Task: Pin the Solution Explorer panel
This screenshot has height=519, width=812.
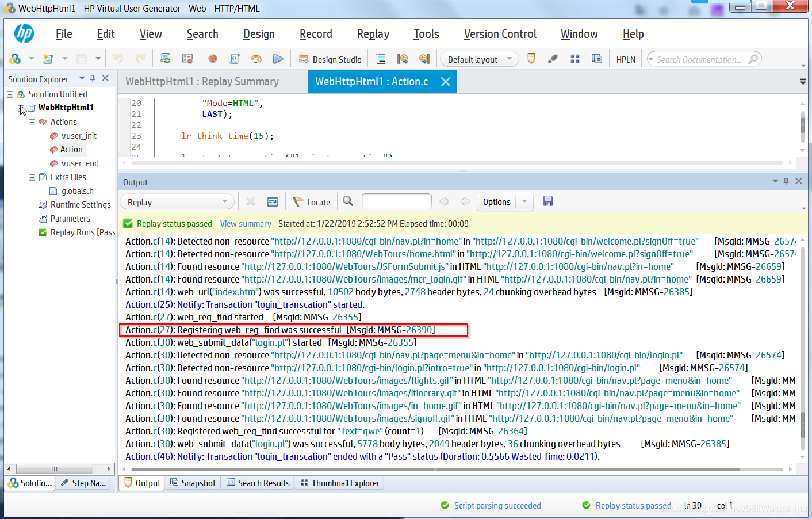Action: tap(93, 78)
